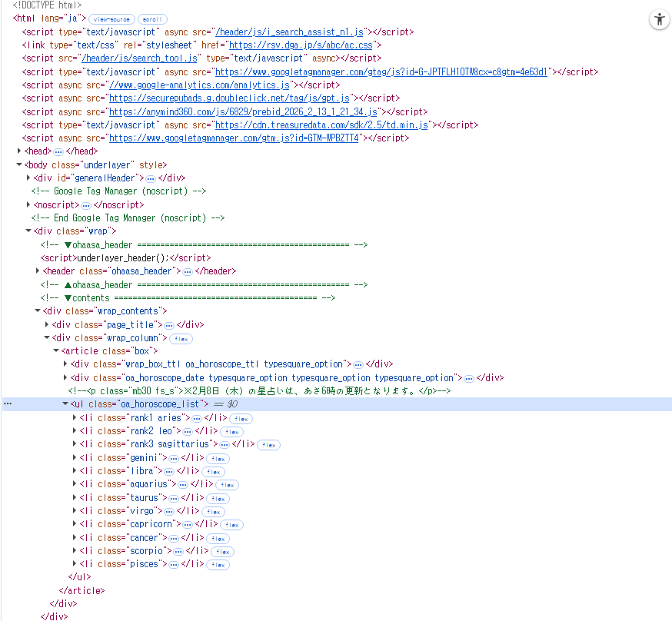Expand the rank2 leo list item
The width and height of the screenshot is (672, 621).
click(75, 430)
